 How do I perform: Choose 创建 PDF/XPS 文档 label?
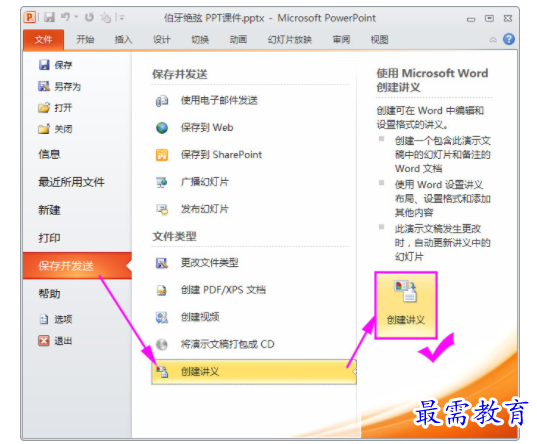[223, 290]
